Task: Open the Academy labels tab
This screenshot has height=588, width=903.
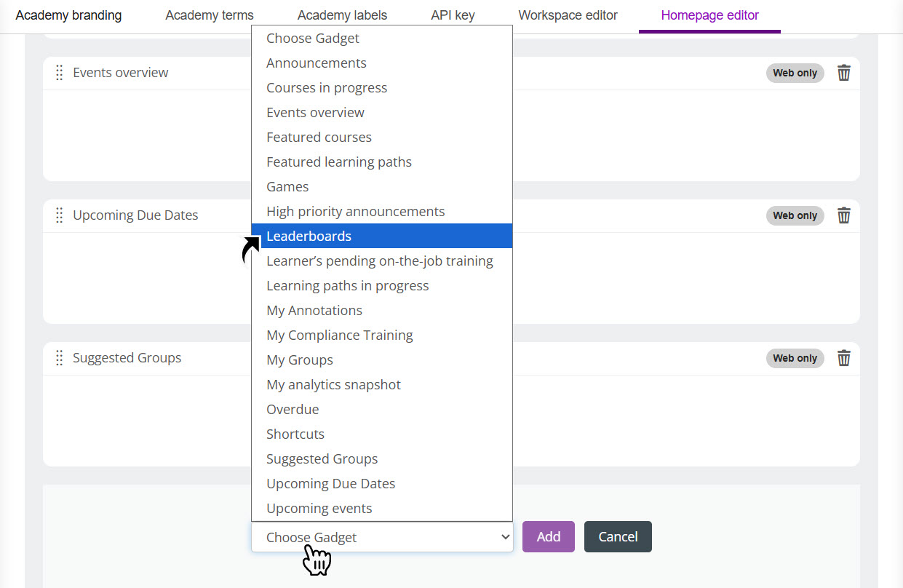Action: coord(342,15)
